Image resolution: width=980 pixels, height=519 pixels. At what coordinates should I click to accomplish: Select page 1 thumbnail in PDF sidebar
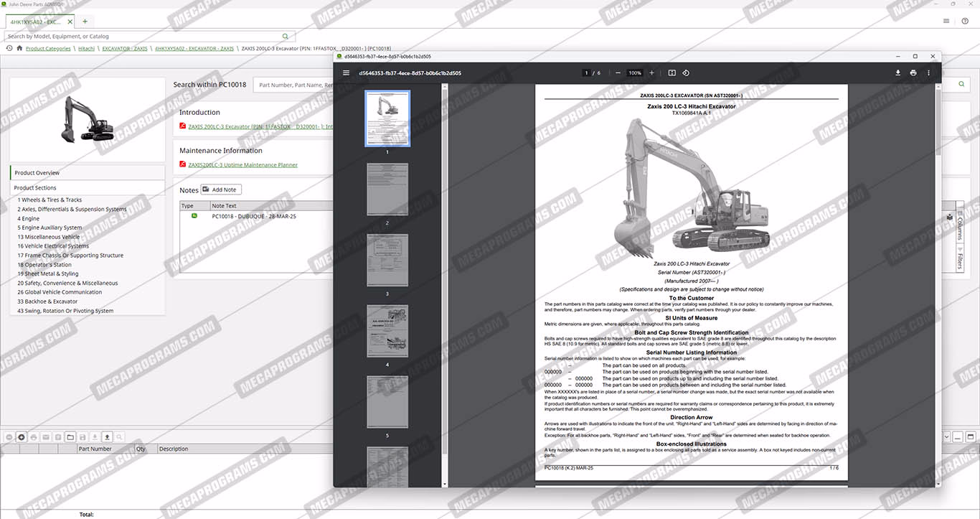[x=387, y=118]
